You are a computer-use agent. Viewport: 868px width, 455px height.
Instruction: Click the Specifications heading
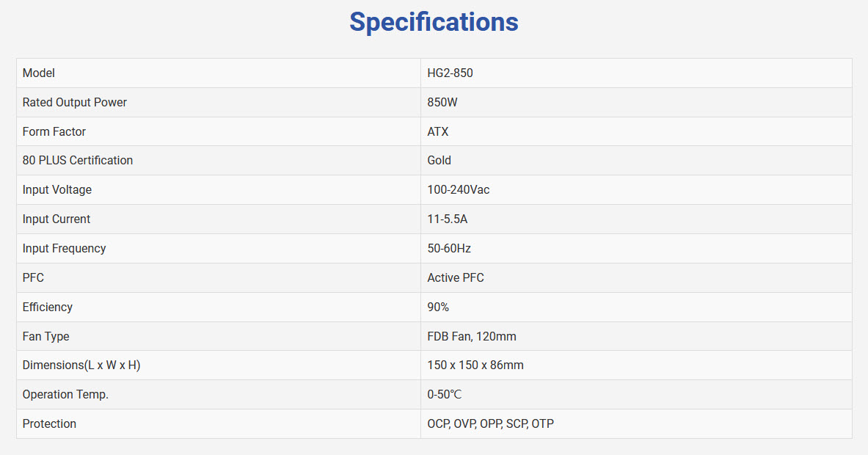click(x=434, y=22)
